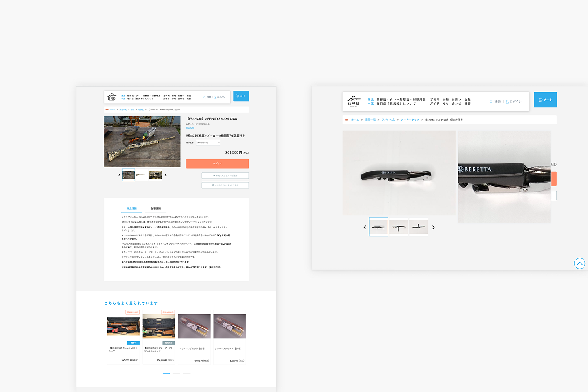Click the right chevron on the Beretta image carousel
Viewport: 588px width, 392px height.
point(433,227)
